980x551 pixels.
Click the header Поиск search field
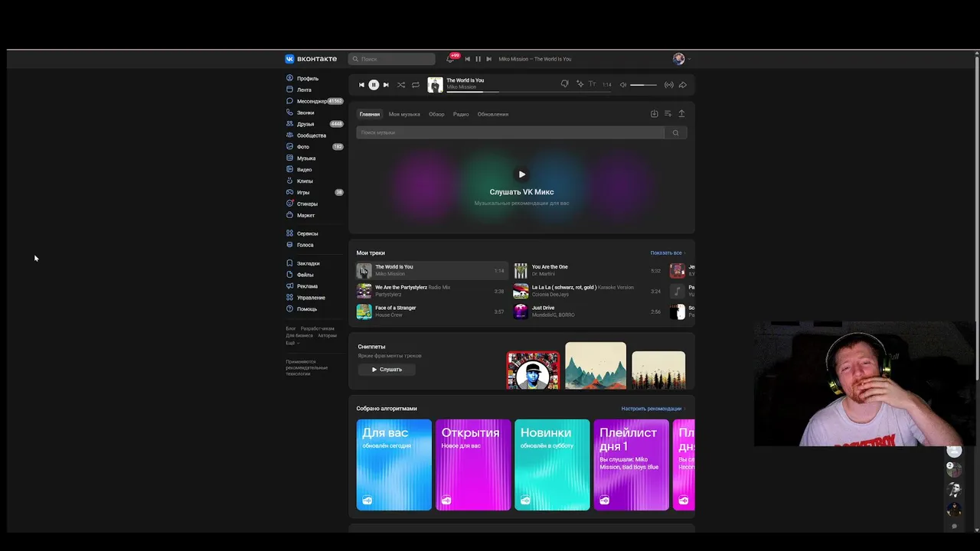tap(391, 59)
